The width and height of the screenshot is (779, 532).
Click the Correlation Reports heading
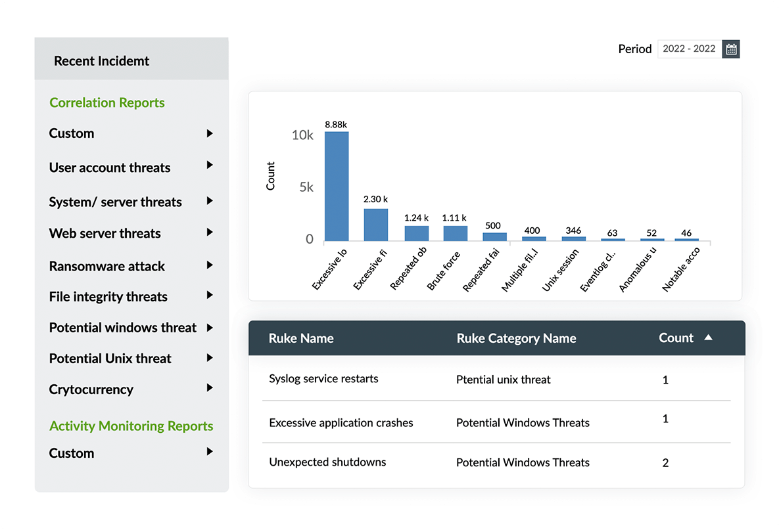[107, 103]
